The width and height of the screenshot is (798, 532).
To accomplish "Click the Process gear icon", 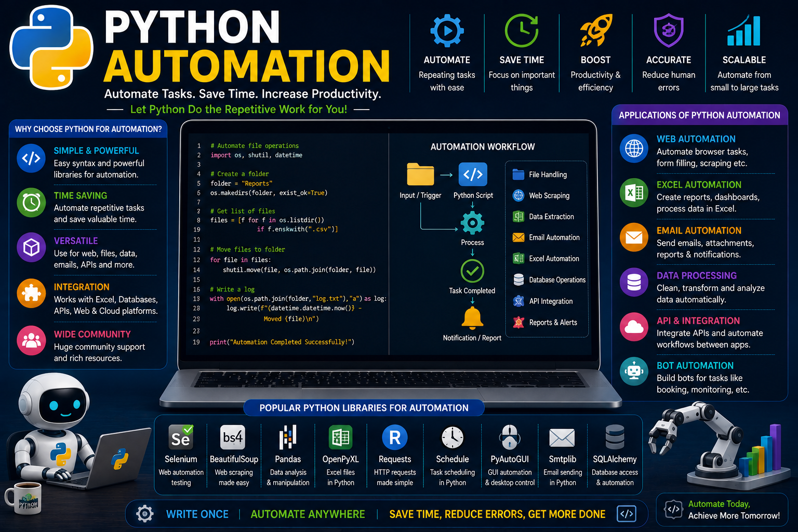I will coord(472,223).
